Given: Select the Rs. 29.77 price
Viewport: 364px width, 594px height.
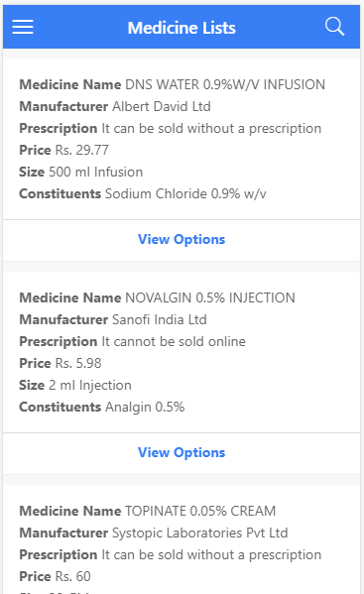Looking at the screenshot, I should pyautogui.click(x=82, y=150).
